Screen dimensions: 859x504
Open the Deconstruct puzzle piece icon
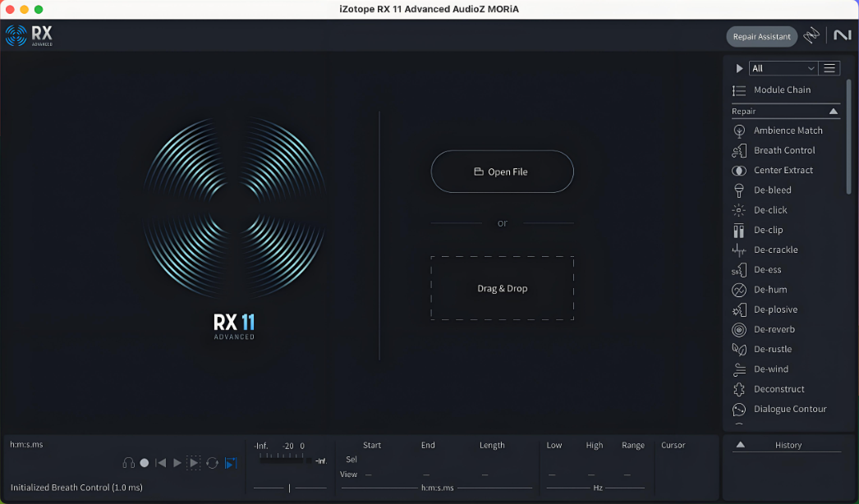(739, 389)
